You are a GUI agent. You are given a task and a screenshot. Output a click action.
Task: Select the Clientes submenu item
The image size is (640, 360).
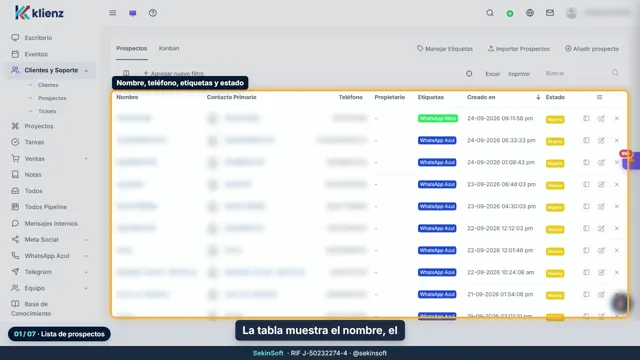(x=48, y=85)
